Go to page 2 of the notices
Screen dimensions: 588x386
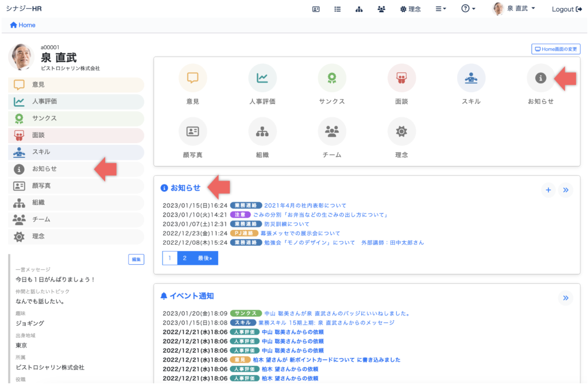[x=185, y=258]
